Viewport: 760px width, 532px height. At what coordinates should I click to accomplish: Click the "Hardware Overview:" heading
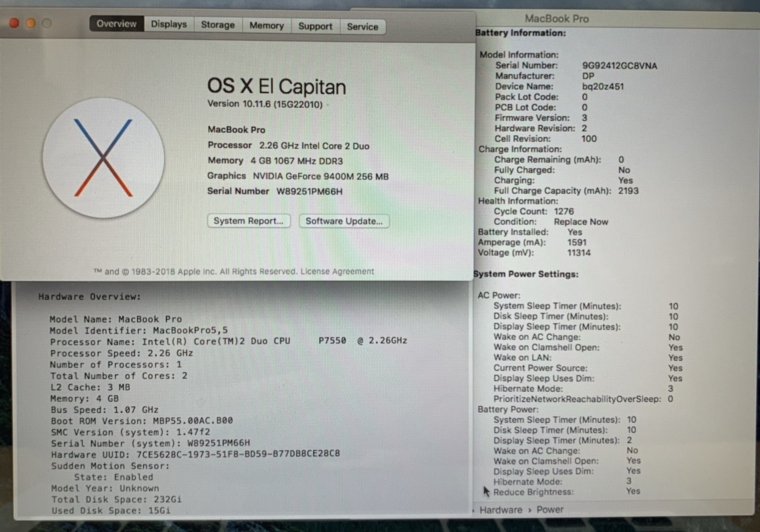(90, 296)
